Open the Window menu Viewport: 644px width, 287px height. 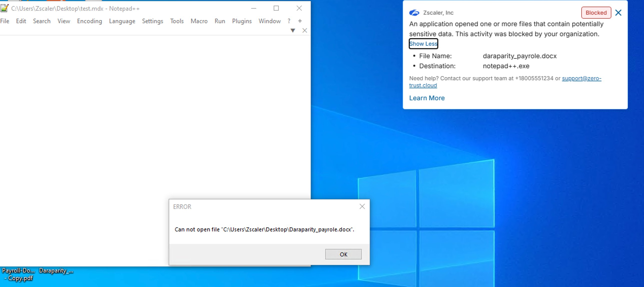coord(270,21)
